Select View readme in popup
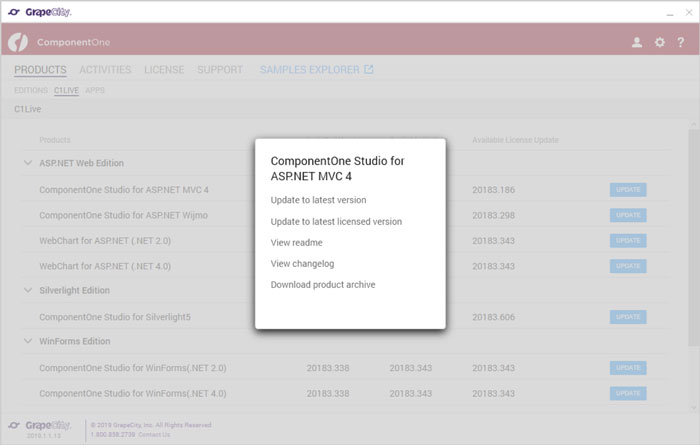The width and height of the screenshot is (700, 445). tap(296, 242)
